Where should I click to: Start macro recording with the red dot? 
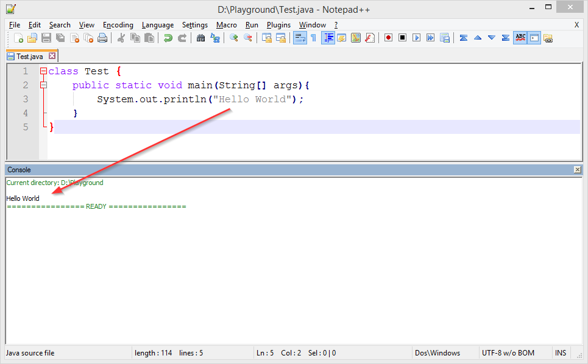[388, 38]
